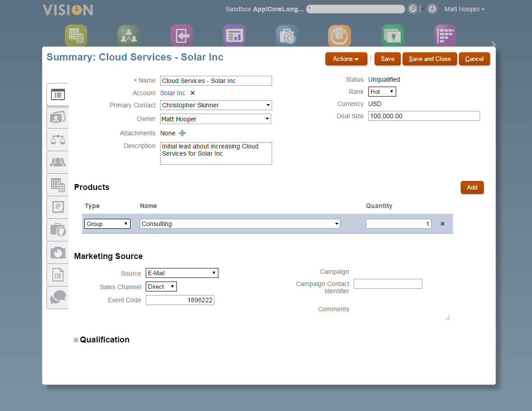Open the green lightbulb cards icon
532x411 pixels.
coord(393,35)
